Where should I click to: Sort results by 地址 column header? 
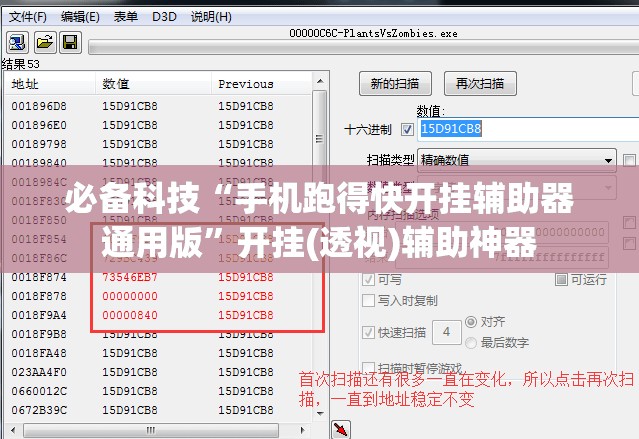tap(50, 84)
